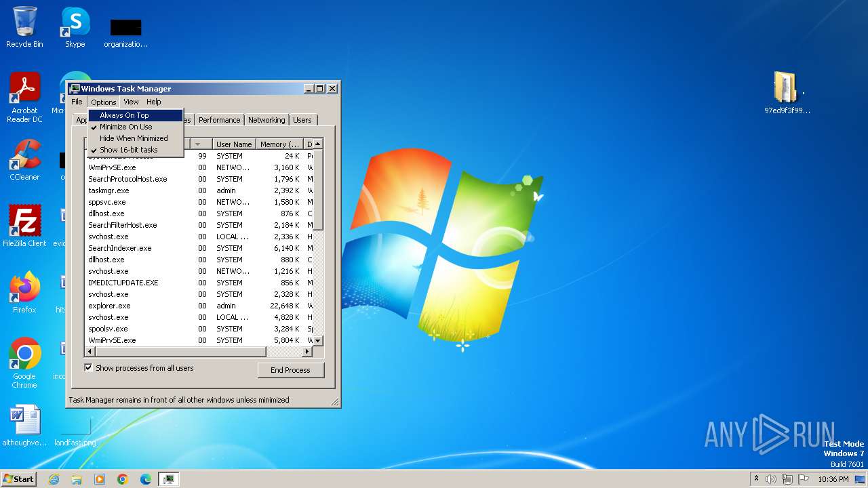This screenshot has height=488, width=868.
Task: Click the Task Manager taskbar button
Action: (169, 479)
